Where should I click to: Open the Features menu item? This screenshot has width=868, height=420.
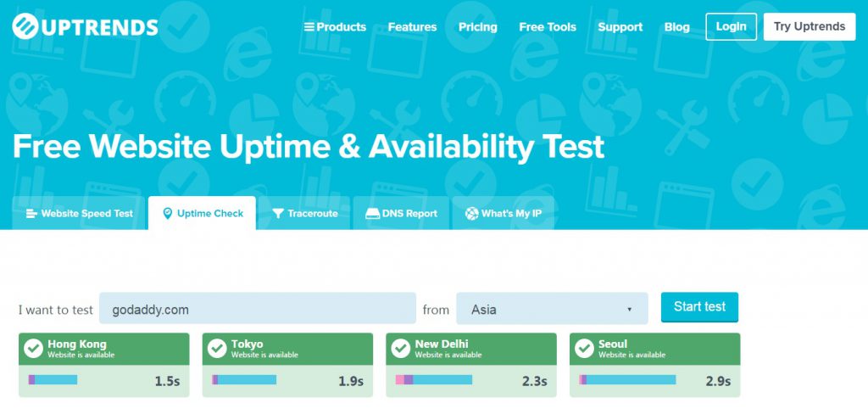click(413, 26)
